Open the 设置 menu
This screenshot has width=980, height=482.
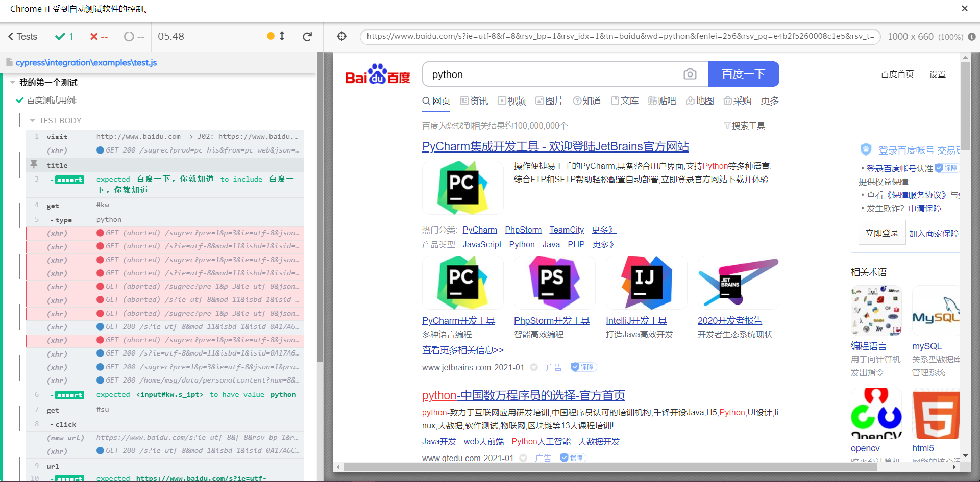[x=938, y=74]
